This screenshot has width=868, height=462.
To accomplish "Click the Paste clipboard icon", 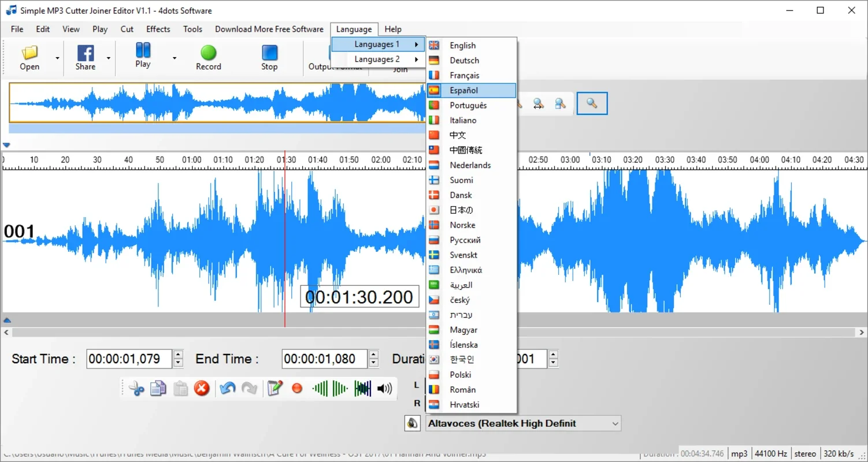I will click(180, 389).
